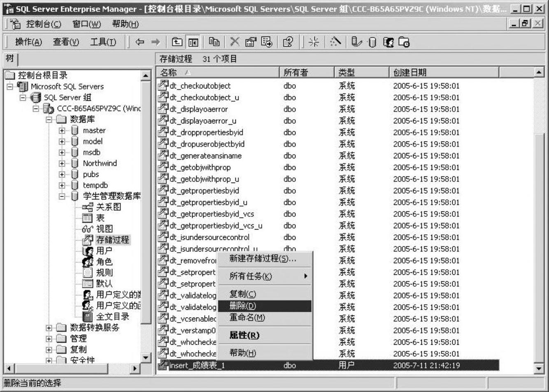Image resolution: width=549 pixels, height=392 pixels.
Task: Collapse the 数据库 folder
Action: 49,120
